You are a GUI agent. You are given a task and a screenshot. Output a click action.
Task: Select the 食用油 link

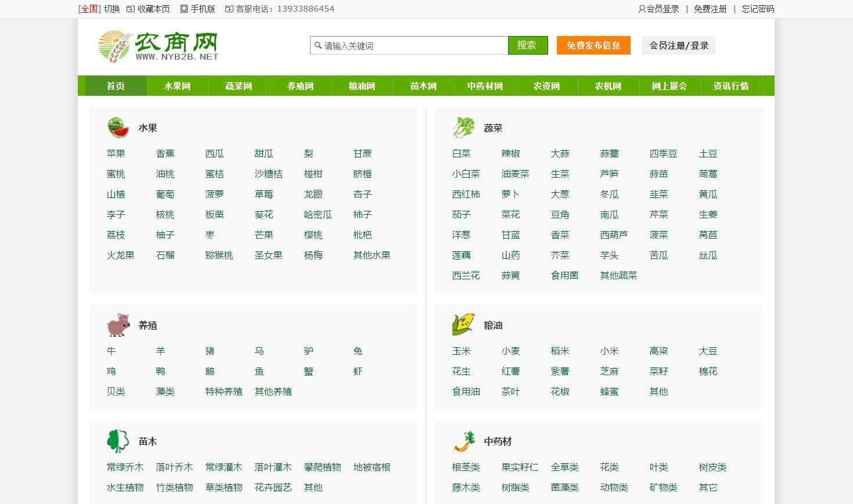[x=466, y=391]
